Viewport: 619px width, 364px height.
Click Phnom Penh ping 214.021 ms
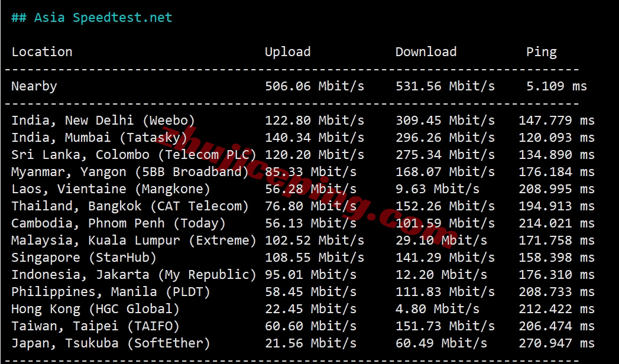556,223
